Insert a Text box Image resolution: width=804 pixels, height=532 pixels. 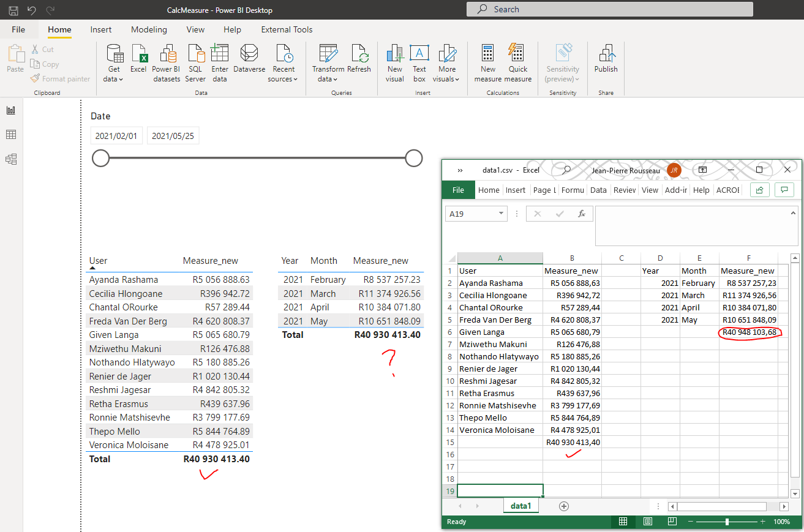click(x=419, y=64)
